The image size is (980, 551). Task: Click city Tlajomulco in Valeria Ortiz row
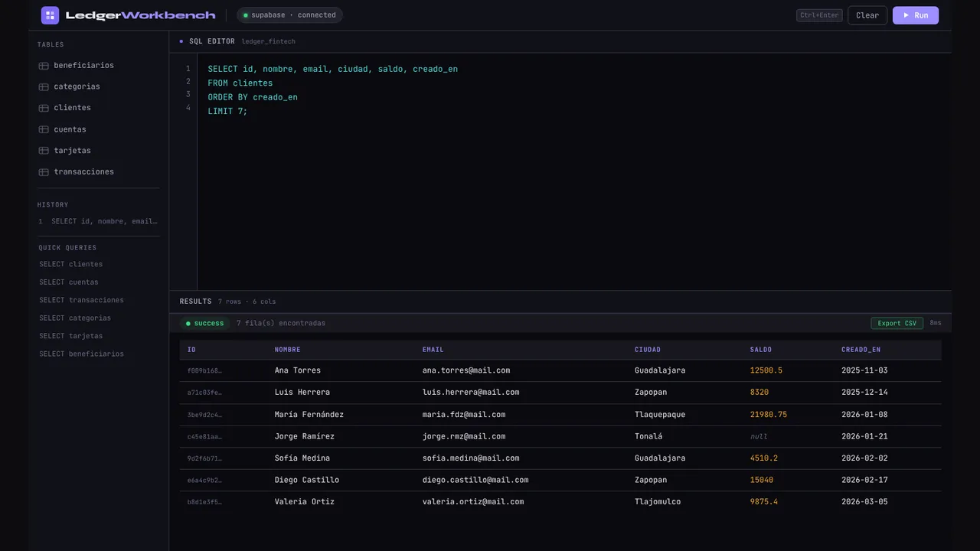click(658, 502)
